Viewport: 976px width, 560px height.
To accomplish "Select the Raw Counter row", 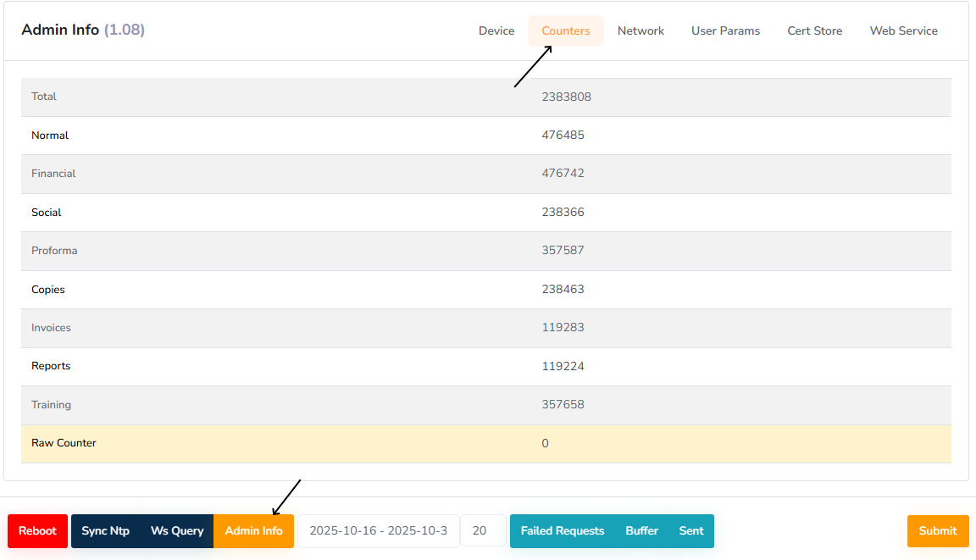I will point(485,443).
